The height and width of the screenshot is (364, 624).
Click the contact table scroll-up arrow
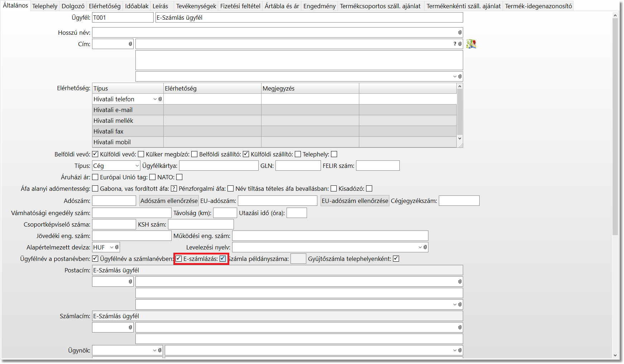click(x=460, y=86)
